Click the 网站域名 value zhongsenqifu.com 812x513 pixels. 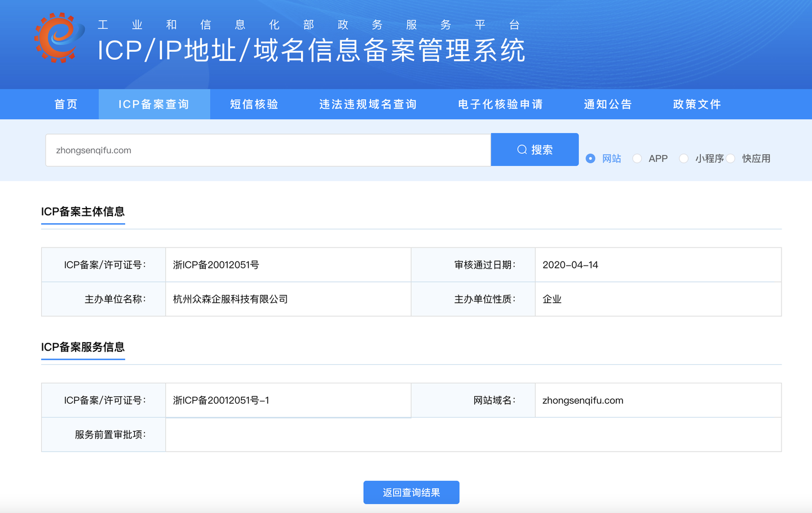click(x=582, y=400)
